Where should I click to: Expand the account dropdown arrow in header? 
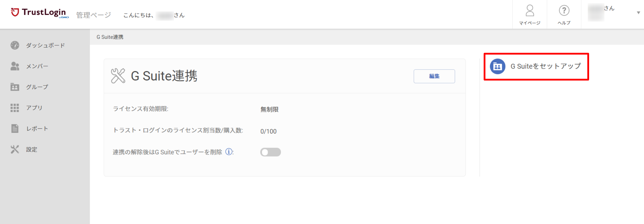coord(638,13)
